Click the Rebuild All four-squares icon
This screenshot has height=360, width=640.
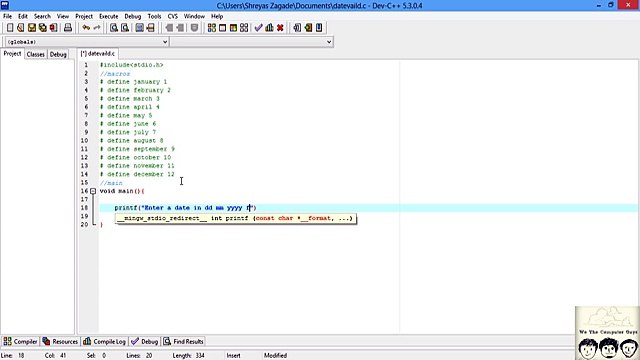pos(244,28)
